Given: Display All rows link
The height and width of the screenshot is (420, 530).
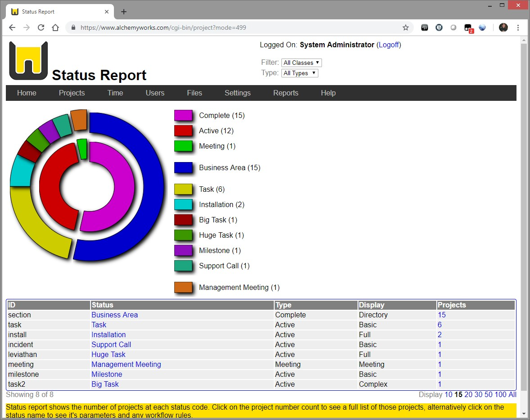Looking at the screenshot, I should [512, 395].
